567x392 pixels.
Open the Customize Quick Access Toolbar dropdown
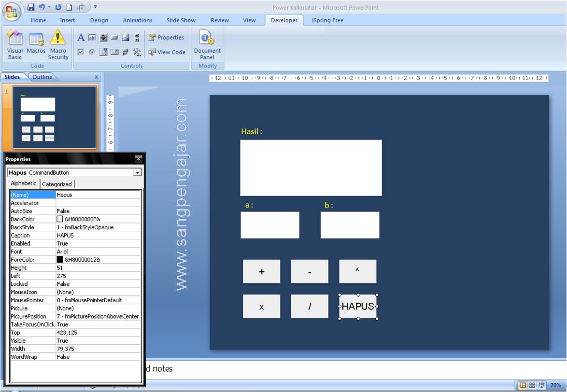[x=96, y=5]
